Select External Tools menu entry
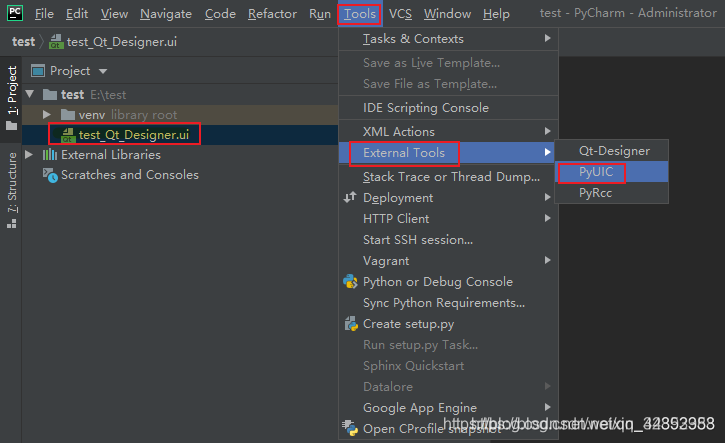The image size is (725, 443). point(449,153)
